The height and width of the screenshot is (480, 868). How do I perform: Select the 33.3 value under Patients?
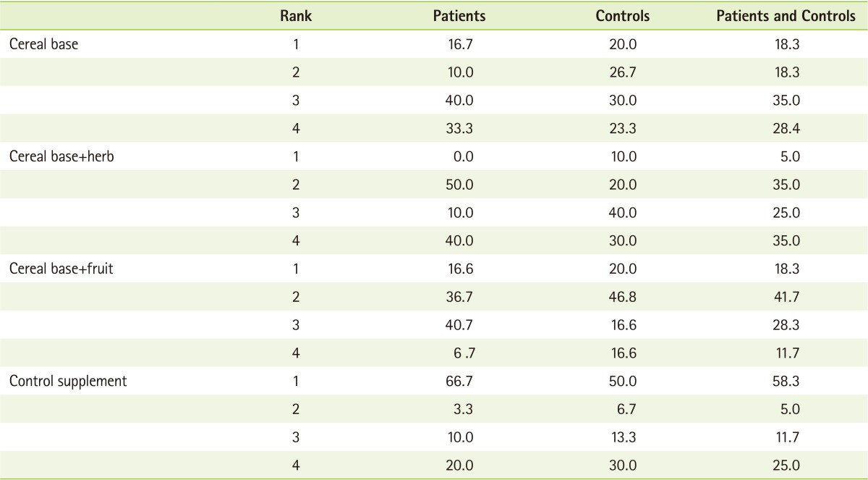tap(461, 128)
